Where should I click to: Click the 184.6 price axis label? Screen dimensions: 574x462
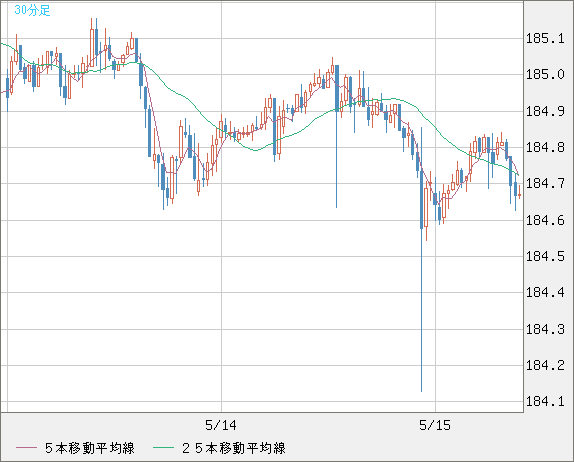coord(545,220)
